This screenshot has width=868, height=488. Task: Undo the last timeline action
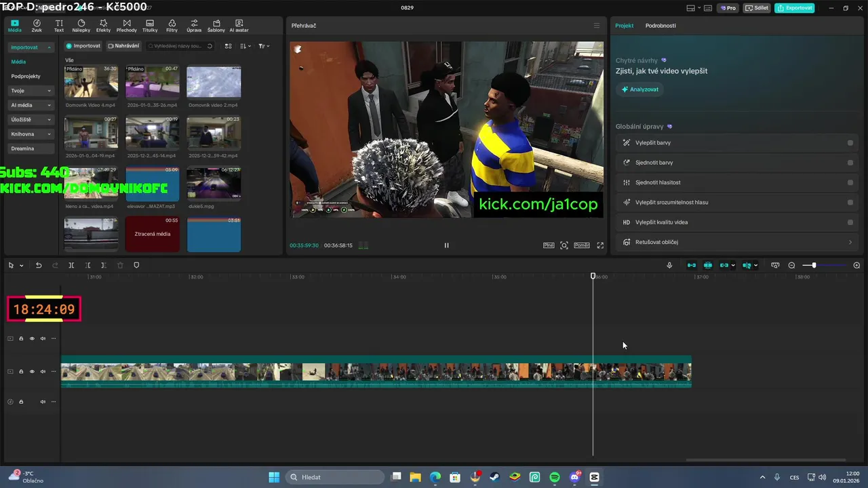[x=39, y=265]
